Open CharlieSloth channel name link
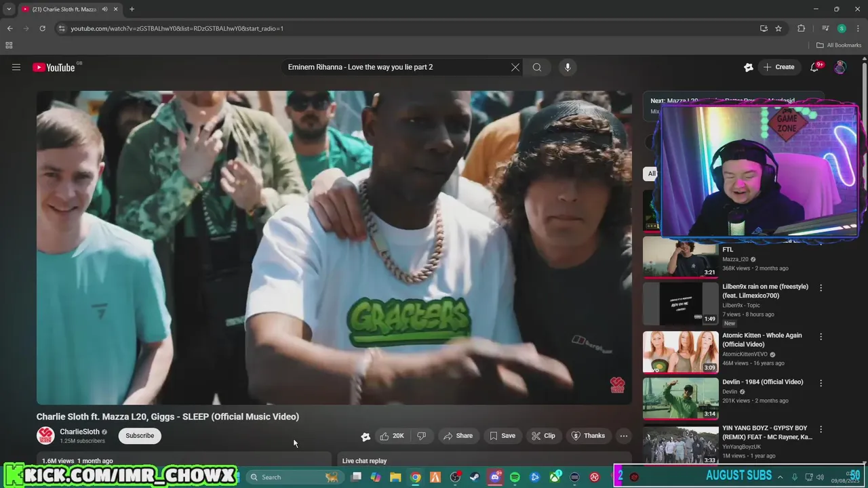The height and width of the screenshot is (488, 868). 79,432
